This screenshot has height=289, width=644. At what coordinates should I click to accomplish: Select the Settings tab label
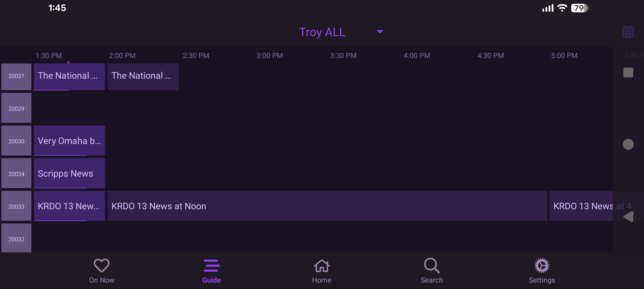(x=542, y=280)
